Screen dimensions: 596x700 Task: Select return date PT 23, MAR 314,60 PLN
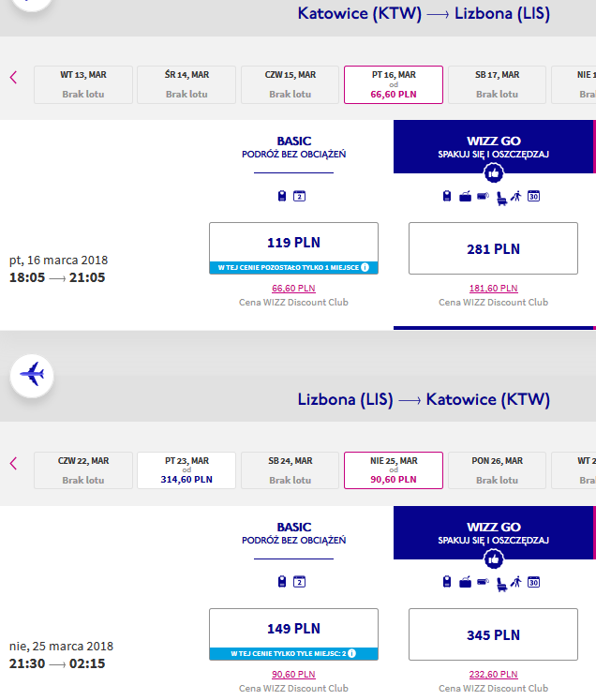[x=186, y=470]
